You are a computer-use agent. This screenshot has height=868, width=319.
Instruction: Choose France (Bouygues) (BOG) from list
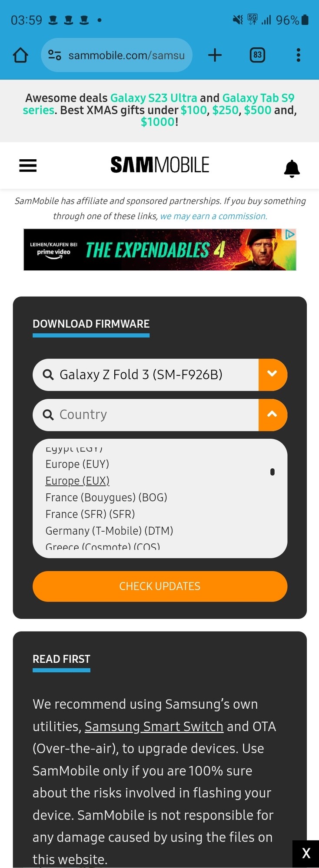[106, 497]
